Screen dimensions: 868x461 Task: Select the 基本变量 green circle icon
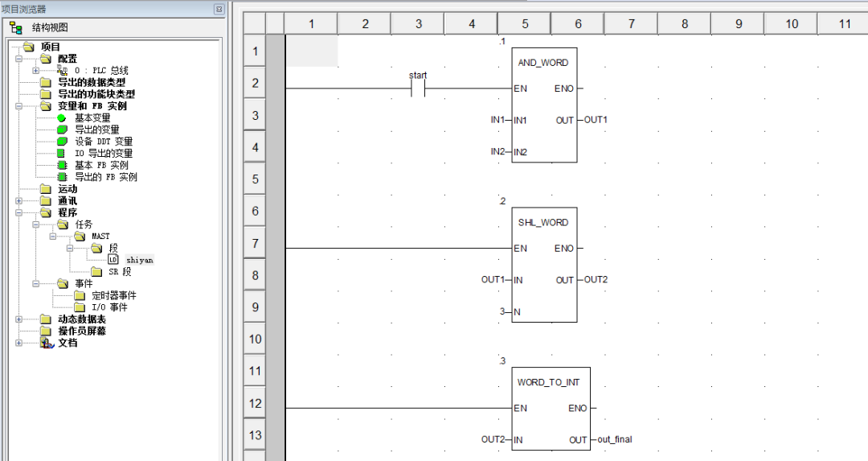(61, 117)
